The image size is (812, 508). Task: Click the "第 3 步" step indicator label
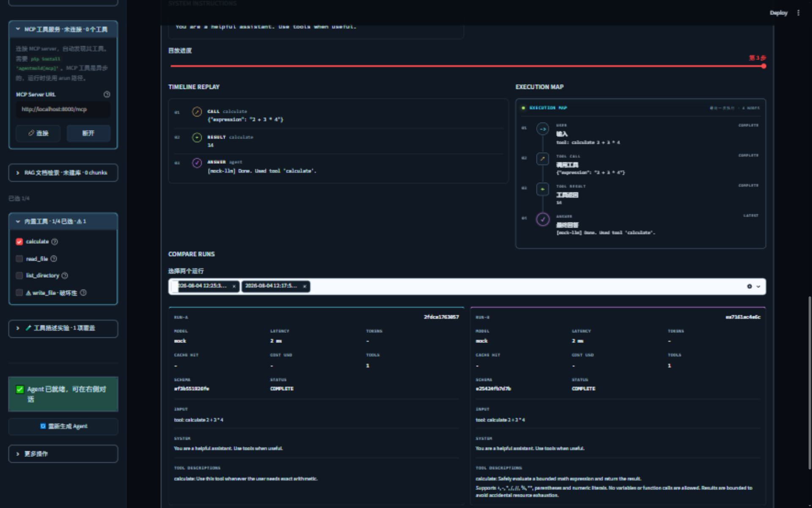point(757,58)
